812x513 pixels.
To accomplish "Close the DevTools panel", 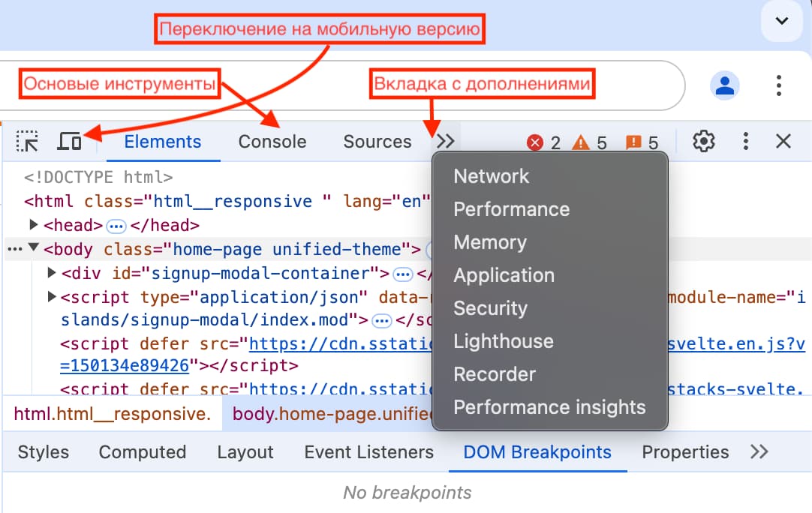I will pyautogui.click(x=783, y=141).
